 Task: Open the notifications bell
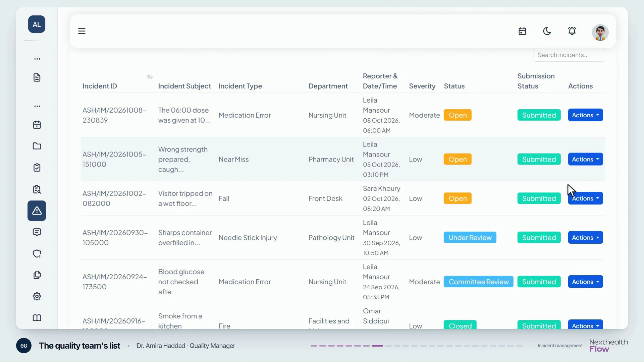pyautogui.click(x=572, y=31)
